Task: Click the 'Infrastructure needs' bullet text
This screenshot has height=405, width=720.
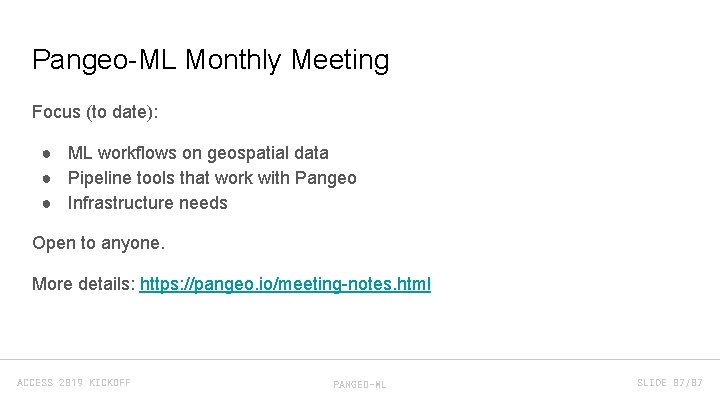Action: coord(147,203)
